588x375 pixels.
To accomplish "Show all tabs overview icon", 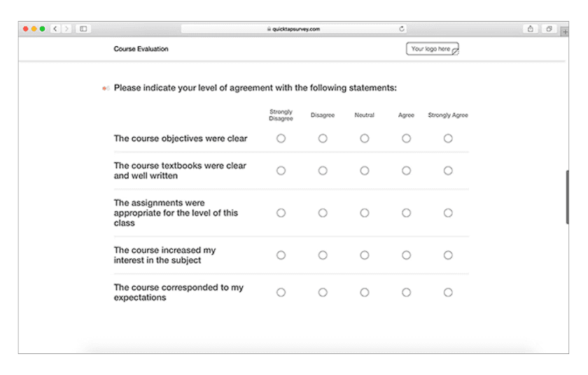I will click(x=549, y=29).
